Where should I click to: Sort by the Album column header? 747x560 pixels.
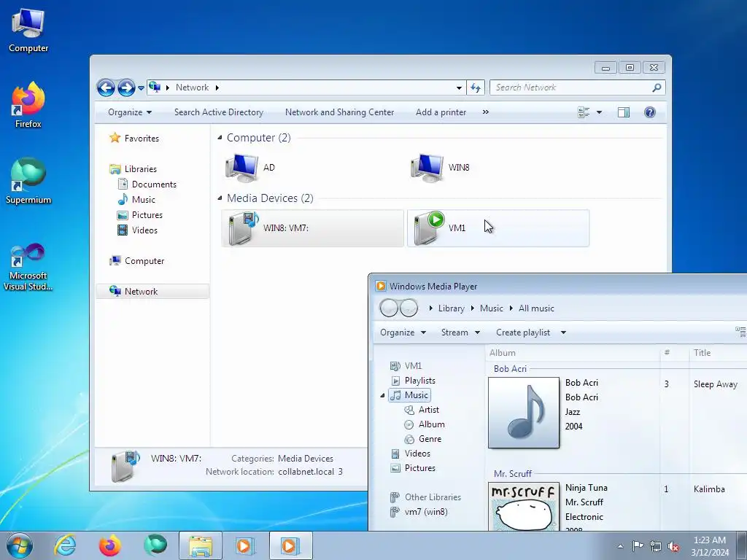click(x=502, y=353)
